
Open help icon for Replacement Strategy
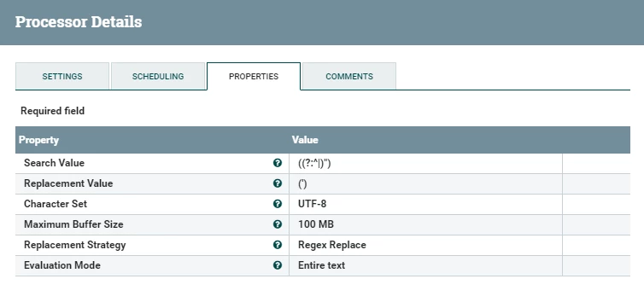point(278,245)
